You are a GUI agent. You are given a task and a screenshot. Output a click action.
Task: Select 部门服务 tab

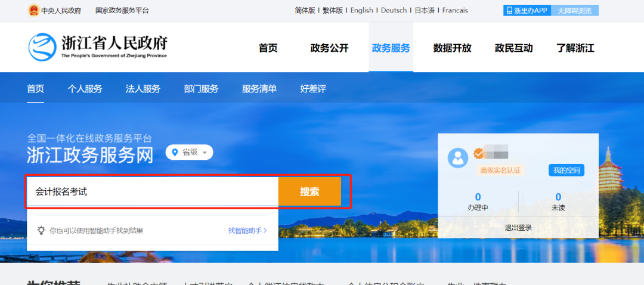point(202,89)
